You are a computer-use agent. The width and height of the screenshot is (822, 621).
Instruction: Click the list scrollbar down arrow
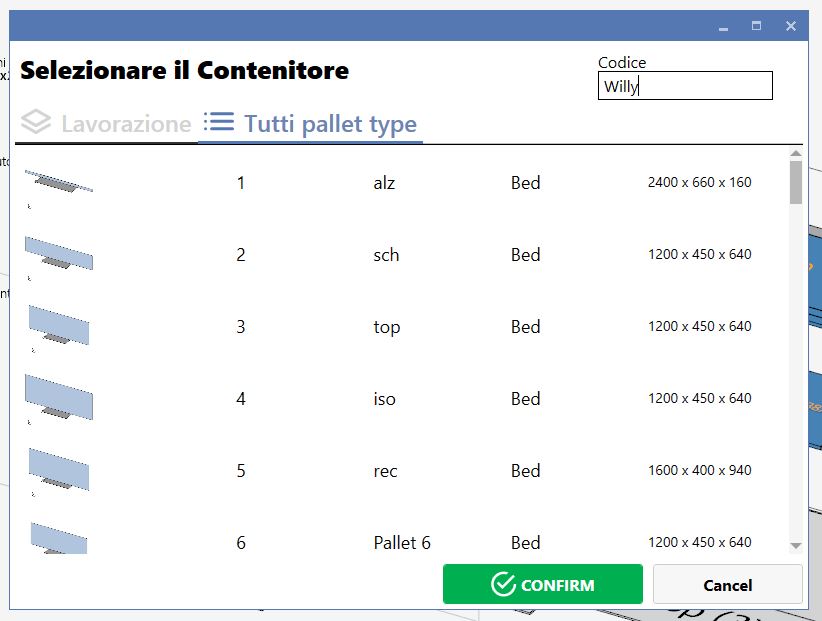point(796,546)
